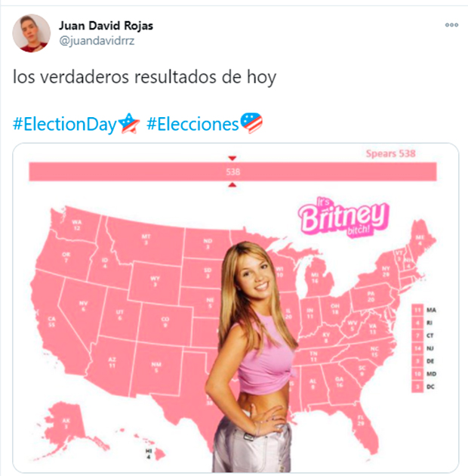Select California CA 55 on the map

(51, 322)
